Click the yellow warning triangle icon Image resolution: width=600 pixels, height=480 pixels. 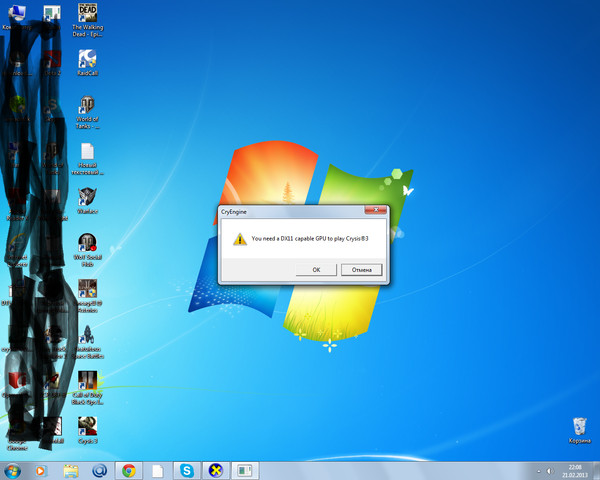pos(240,239)
